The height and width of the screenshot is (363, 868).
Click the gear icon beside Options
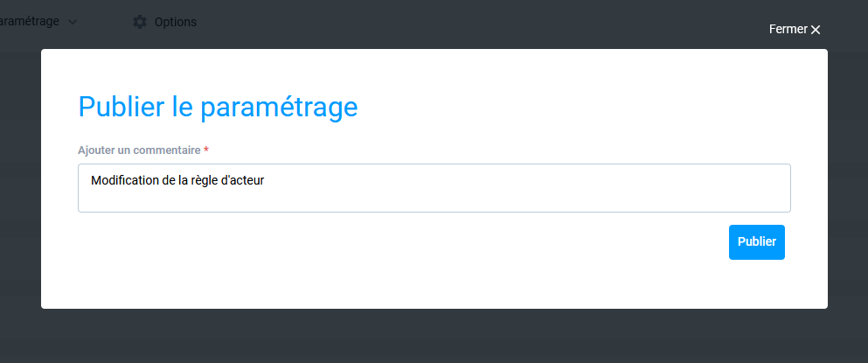coord(140,22)
